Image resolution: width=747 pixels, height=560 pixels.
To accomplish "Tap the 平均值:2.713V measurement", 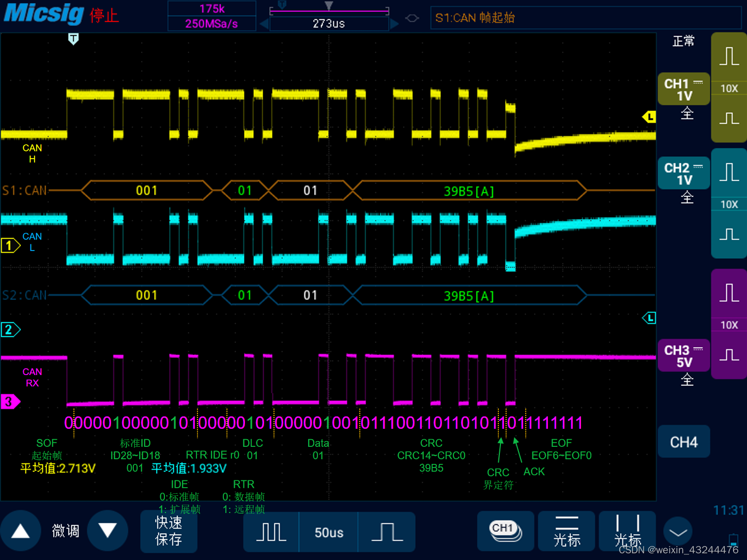I will (58, 469).
